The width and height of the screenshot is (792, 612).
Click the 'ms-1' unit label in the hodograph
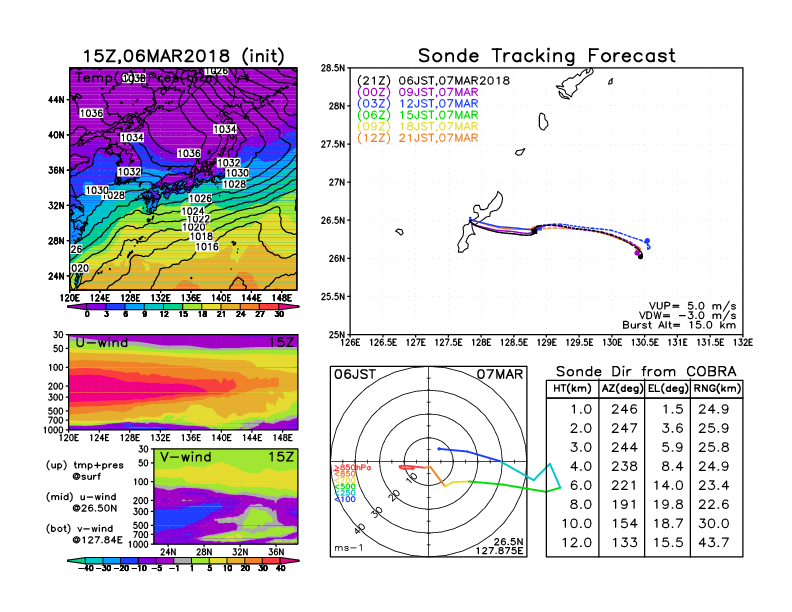coord(349,548)
